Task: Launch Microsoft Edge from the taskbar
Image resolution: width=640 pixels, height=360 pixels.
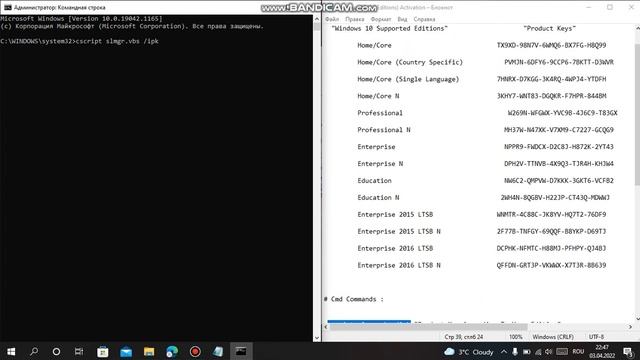Action: pos(172,351)
